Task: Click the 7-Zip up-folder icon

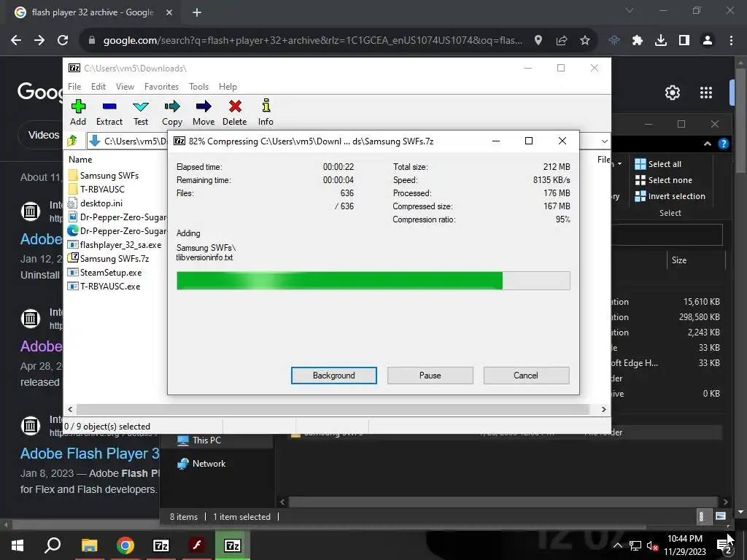Action: click(x=72, y=141)
